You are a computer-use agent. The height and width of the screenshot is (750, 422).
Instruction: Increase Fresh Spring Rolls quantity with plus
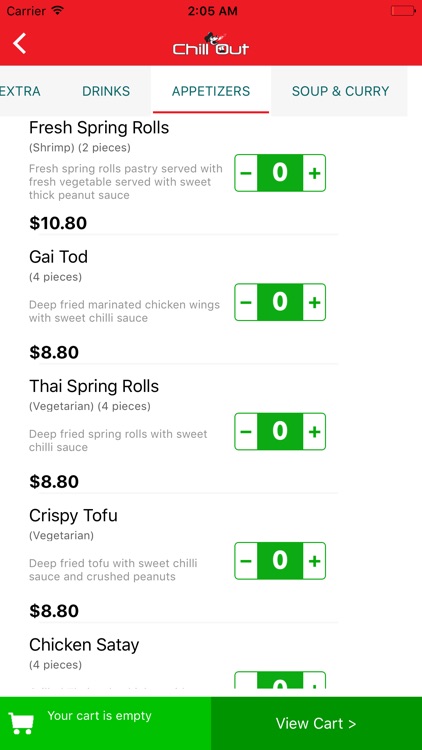[x=314, y=173]
